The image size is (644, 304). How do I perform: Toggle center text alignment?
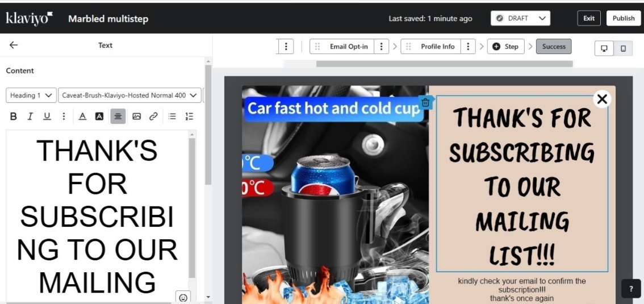[118, 116]
